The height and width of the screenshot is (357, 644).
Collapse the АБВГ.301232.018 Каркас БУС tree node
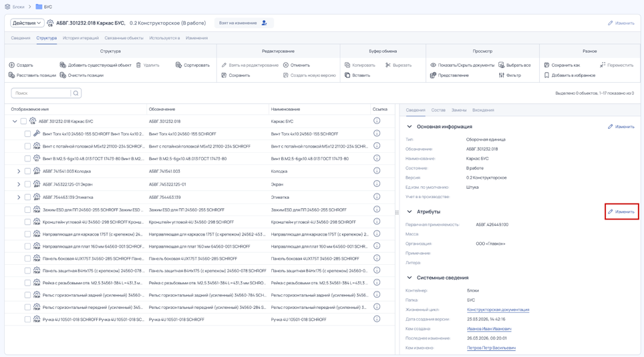[x=15, y=121]
